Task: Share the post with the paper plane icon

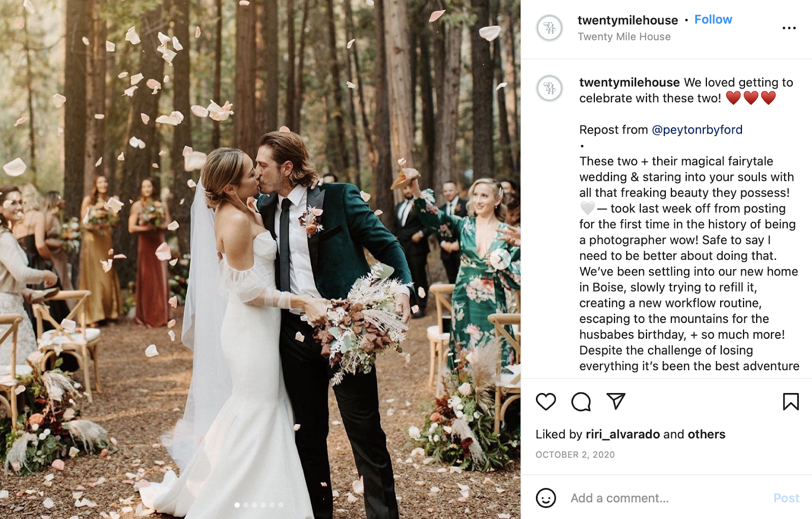Action: pos(616,401)
